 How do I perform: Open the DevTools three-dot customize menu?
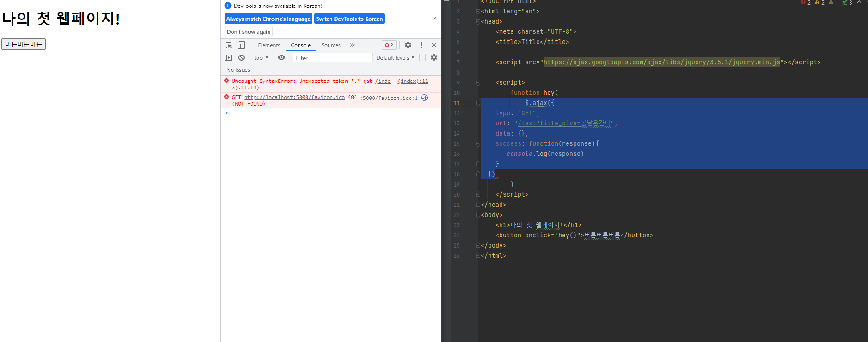[x=421, y=45]
